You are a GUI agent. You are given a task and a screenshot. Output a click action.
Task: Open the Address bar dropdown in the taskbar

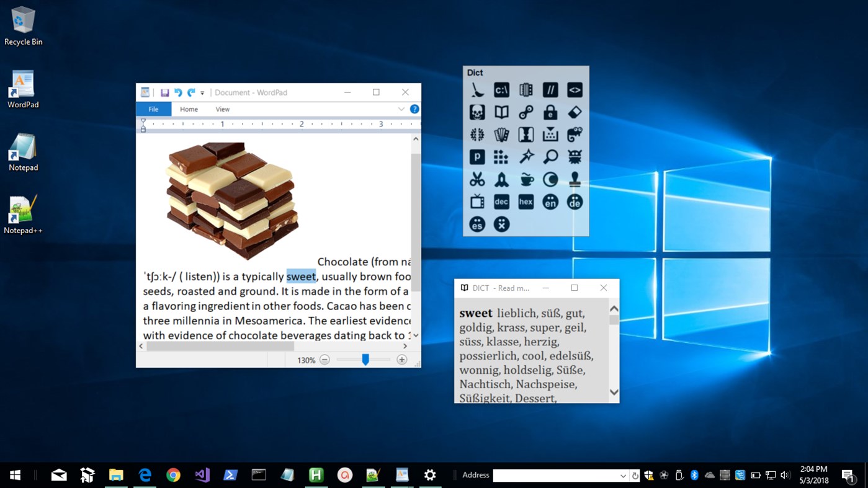tap(623, 476)
